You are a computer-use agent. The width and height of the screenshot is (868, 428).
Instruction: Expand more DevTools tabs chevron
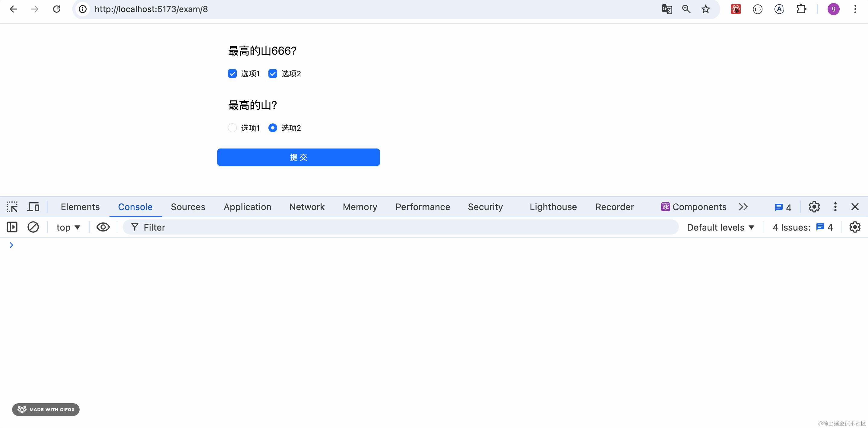tap(743, 207)
